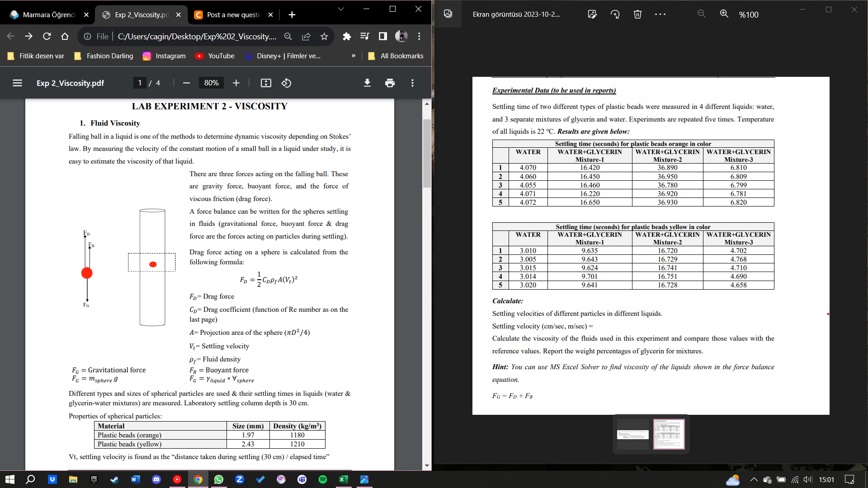This screenshot has width=868, height=488.
Task: Edit image in Photos app
Action: (x=592, y=14)
